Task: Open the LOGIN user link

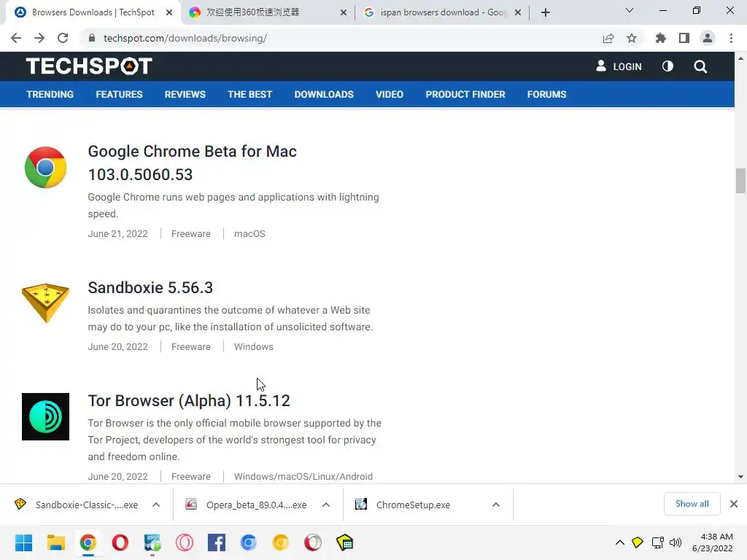Action: tap(619, 66)
